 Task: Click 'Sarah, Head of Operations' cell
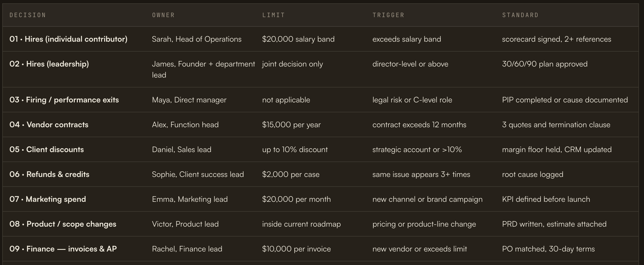pyautogui.click(x=197, y=39)
